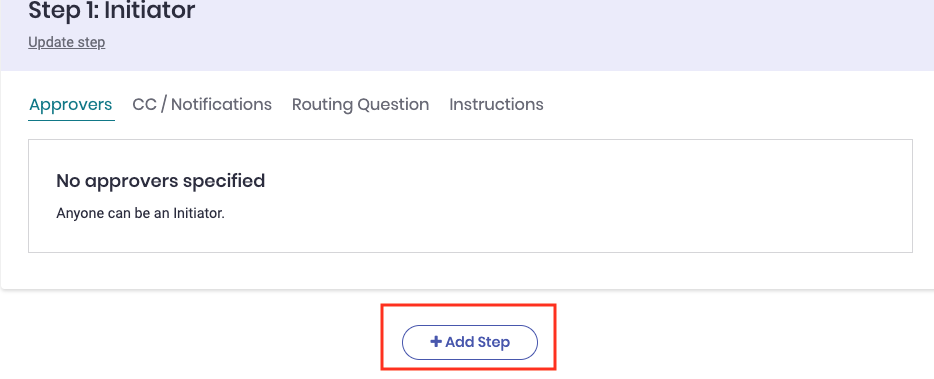Viewport: 934px width, 379px height.
Task: Click the word Routing in tab row
Action: (322, 105)
